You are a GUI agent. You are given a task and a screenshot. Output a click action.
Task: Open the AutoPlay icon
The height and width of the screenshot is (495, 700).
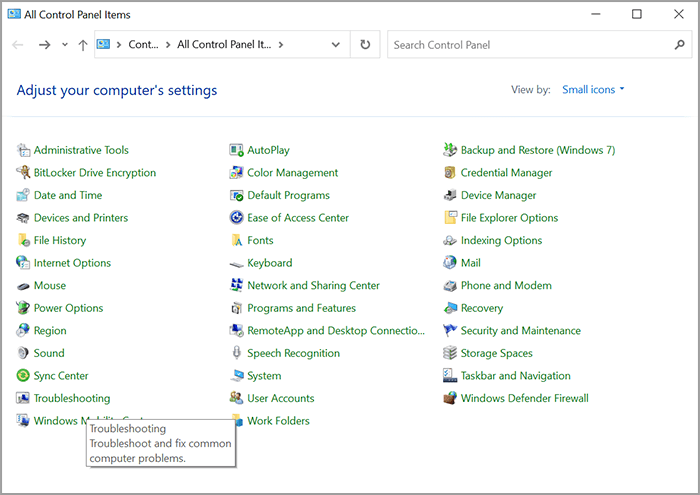(x=237, y=150)
